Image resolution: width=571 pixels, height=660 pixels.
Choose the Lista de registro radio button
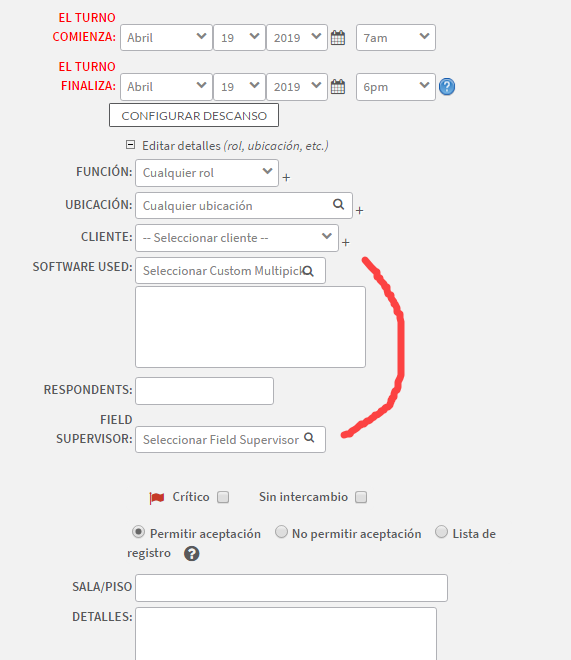(x=441, y=532)
